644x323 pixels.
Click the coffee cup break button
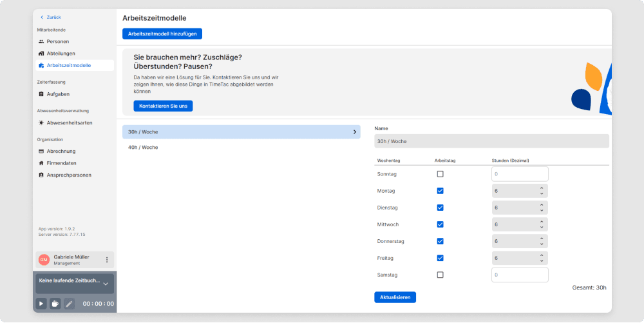[55, 304]
